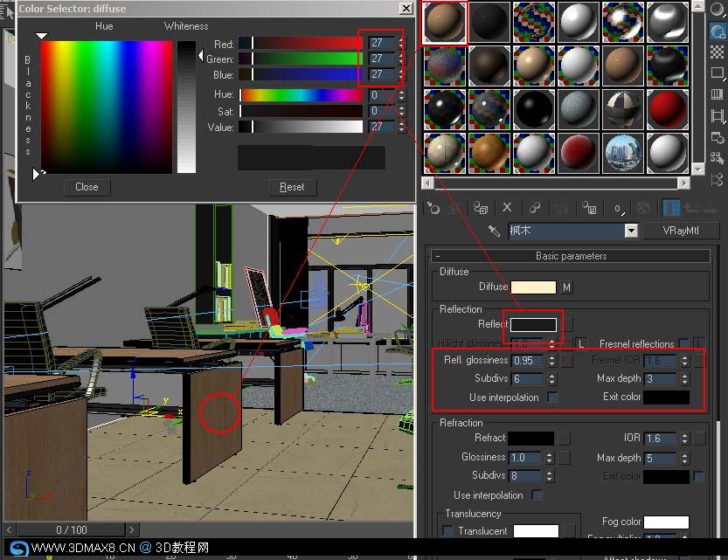
Task: Toggle the checkered Background icon
Action: click(x=718, y=52)
